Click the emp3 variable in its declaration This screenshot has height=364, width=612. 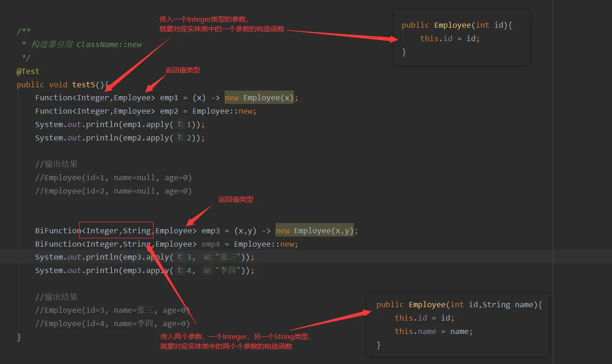[211, 231]
